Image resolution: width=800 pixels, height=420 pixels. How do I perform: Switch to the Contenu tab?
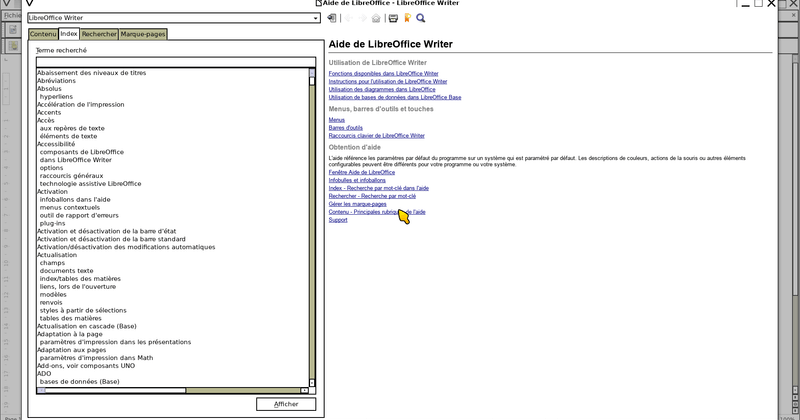(x=43, y=34)
